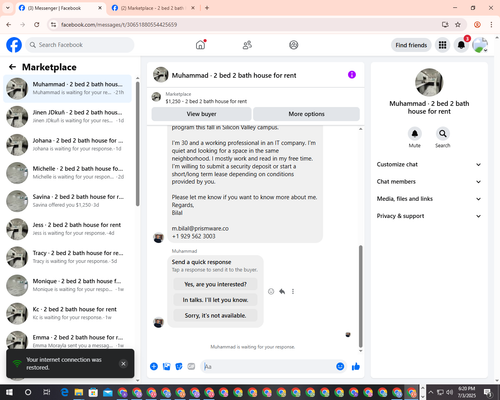Open Windows notification center icon
The height and width of the screenshot is (400, 500).
(487, 392)
